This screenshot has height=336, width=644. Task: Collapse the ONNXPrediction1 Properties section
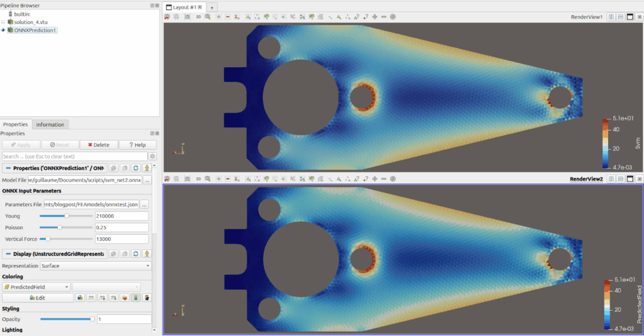[7, 168]
